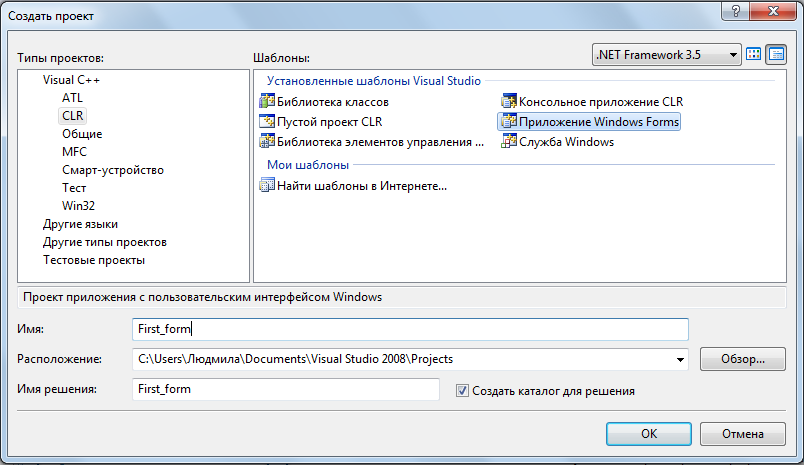This screenshot has width=804, height=465.
Task: Expand the Расположение path dropdown
Action: click(x=681, y=359)
